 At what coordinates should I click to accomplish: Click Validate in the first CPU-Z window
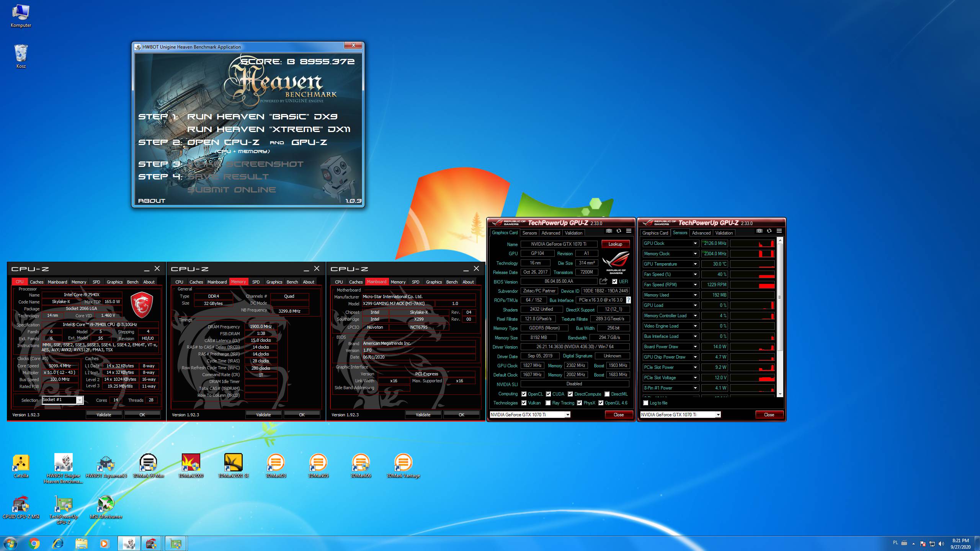(104, 415)
